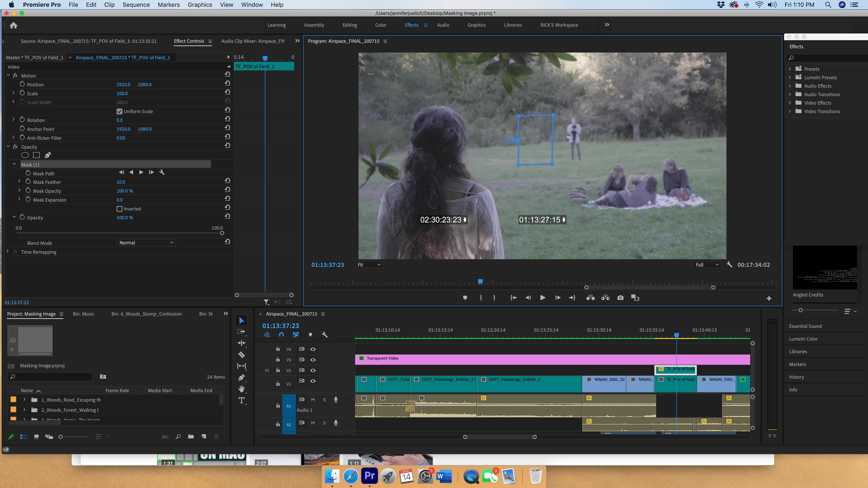Select the Razor tool in tools panel
Screen dimensions: 868x488
tap(242, 355)
